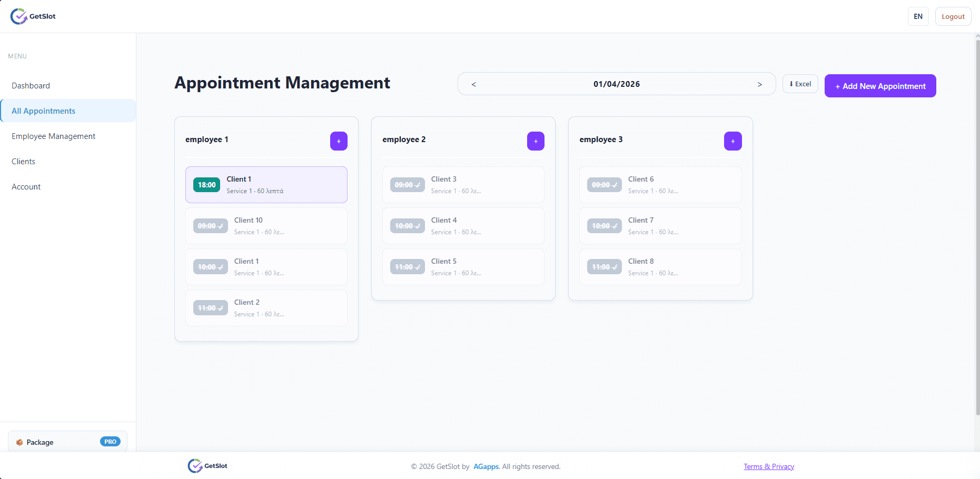
Task: Open the Terms & Privacy link
Action: tap(768, 466)
